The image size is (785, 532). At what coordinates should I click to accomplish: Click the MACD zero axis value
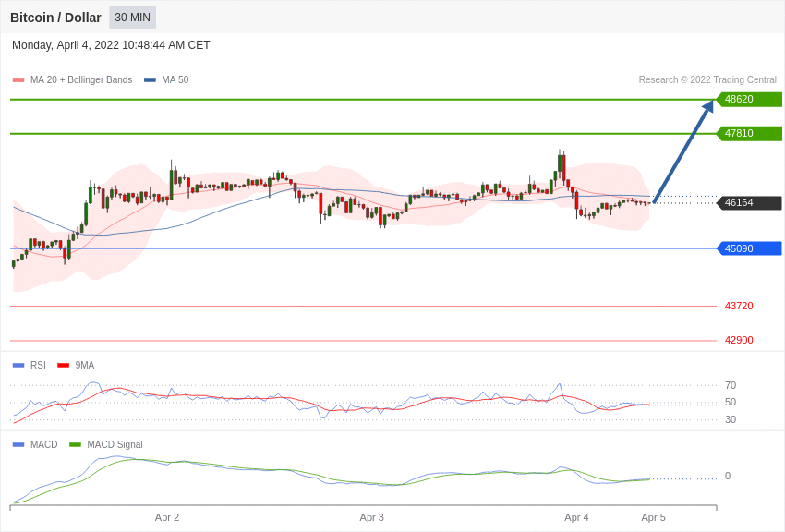pyautogui.click(x=728, y=476)
